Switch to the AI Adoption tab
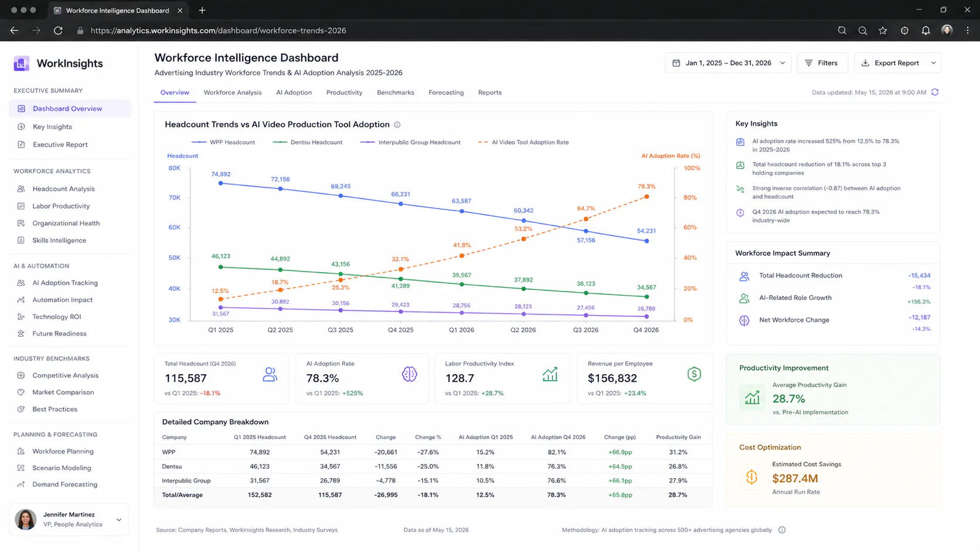This screenshot has width=980, height=552. [x=294, y=93]
